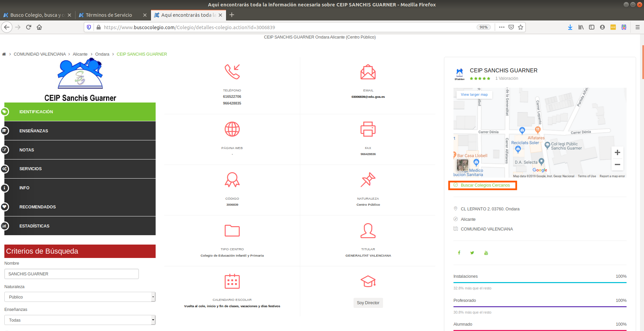Click the Nombre search input field
This screenshot has width=644, height=331.
(71, 274)
